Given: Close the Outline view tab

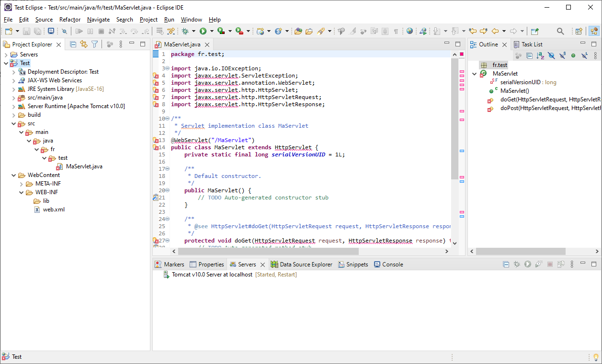Looking at the screenshot, I should pyautogui.click(x=504, y=44).
